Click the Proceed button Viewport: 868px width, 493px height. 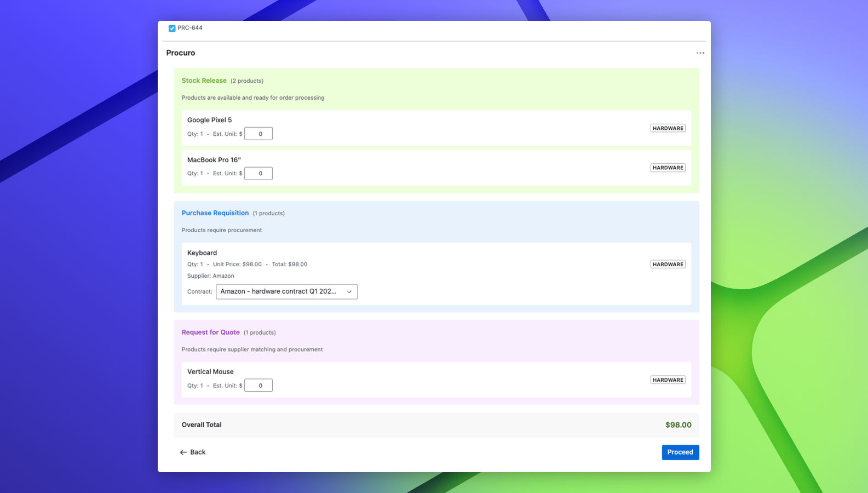pyautogui.click(x=680, y=452)
